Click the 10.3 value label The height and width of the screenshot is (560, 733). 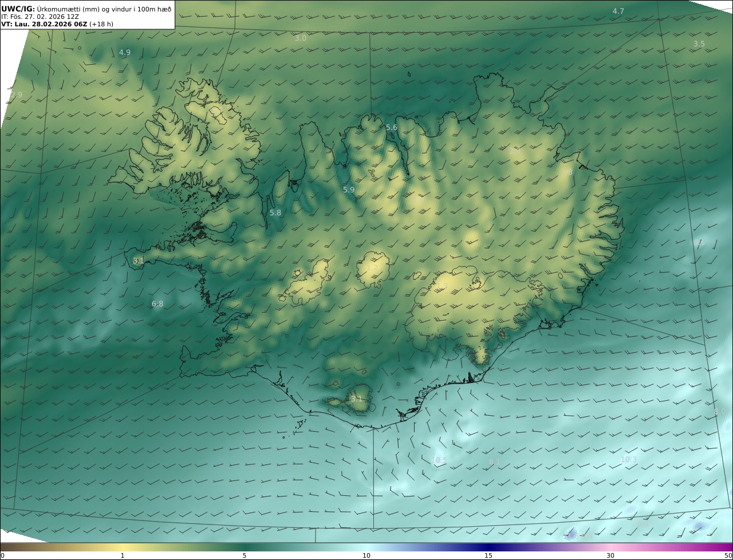629,460
